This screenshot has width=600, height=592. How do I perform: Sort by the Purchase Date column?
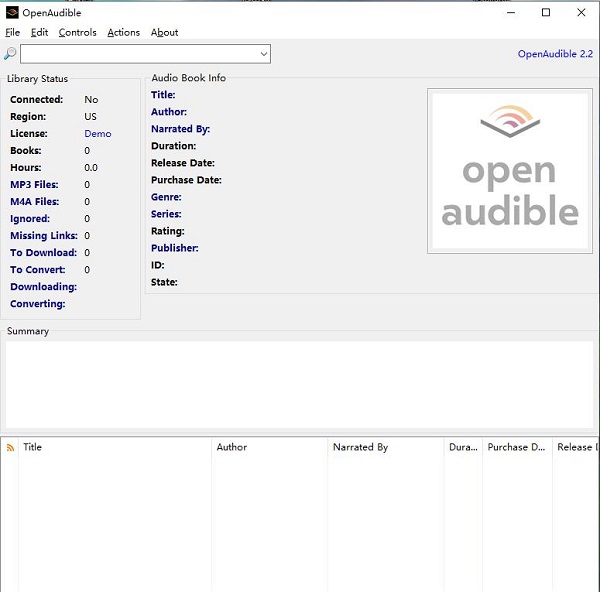tap(515, 448)
